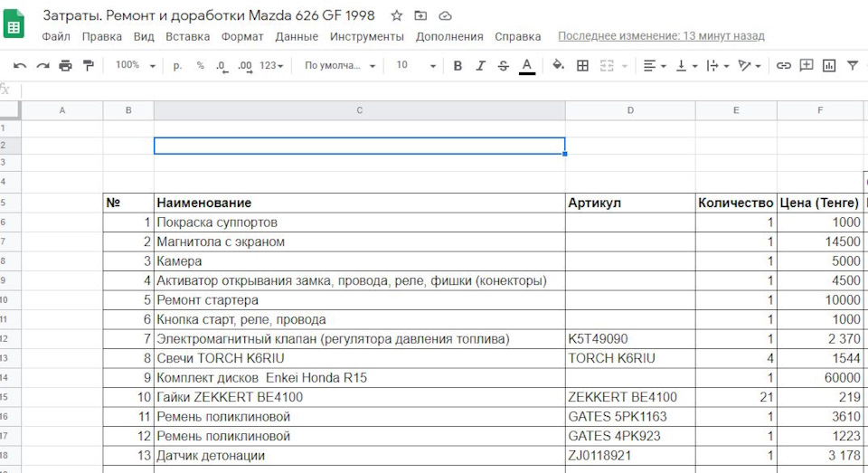Insert a comment
Image resolution: width=868 pixels, height=473 pixels.
807,65
